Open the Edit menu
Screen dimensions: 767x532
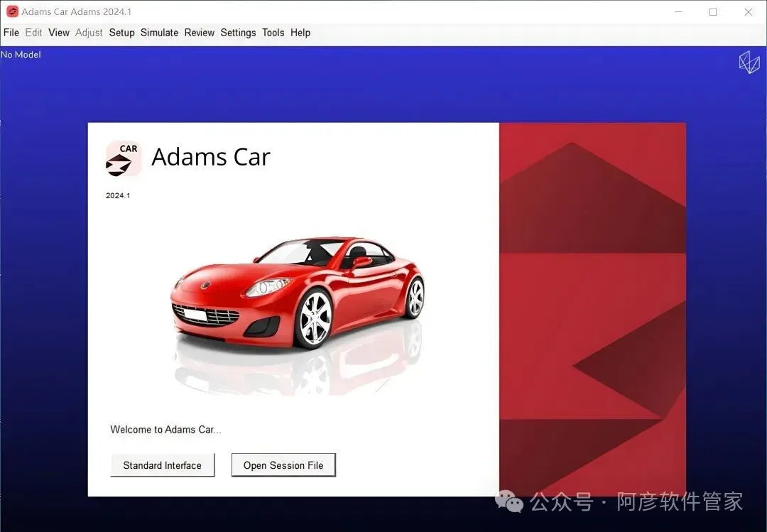click(x=33, y=33)
